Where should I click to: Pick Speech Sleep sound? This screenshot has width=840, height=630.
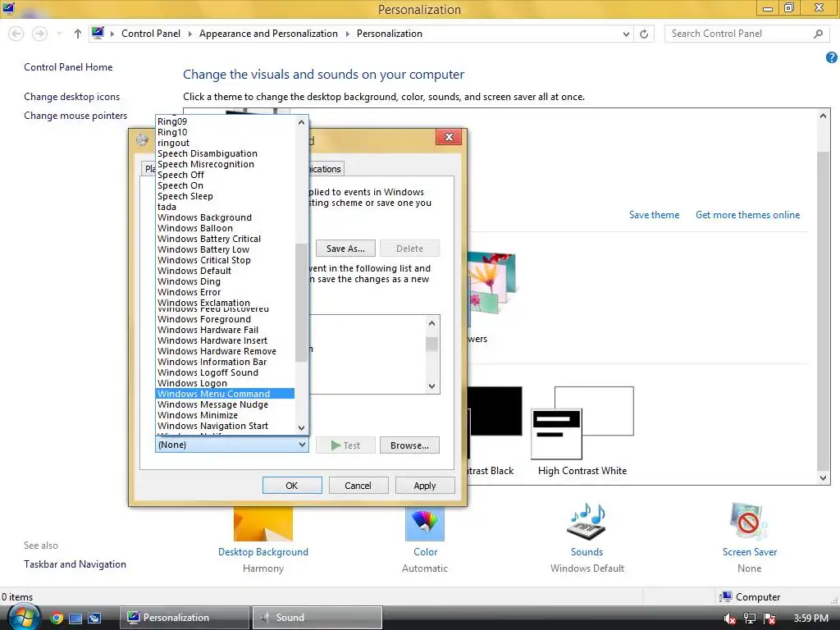point(225,196)
